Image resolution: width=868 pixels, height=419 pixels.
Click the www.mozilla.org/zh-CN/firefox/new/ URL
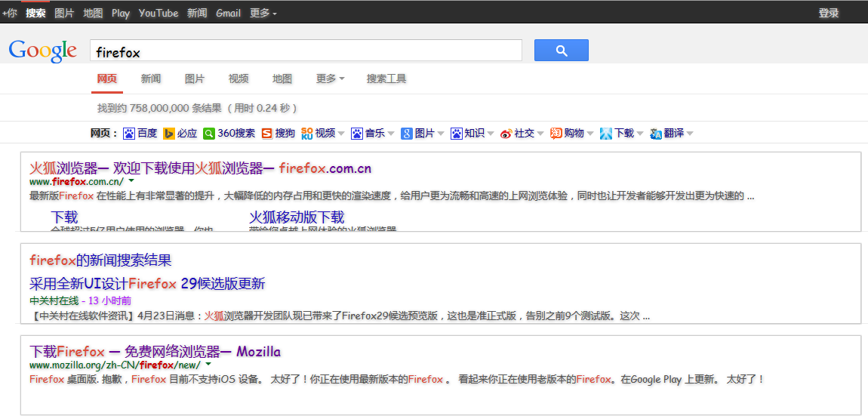click(115, 365)
